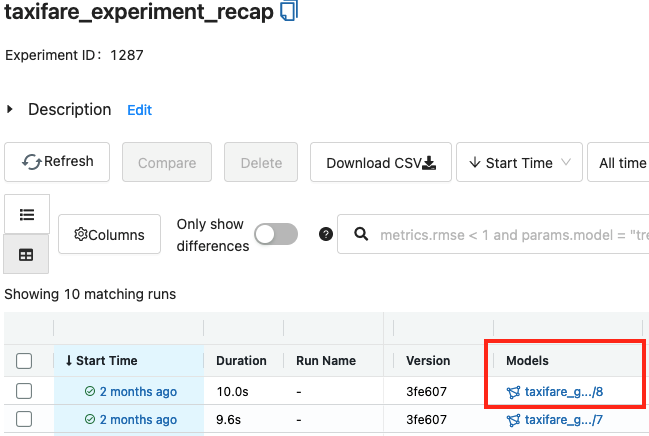Click the model icon beside taxifare_g.../8
Screen dimensions: 649x436
pyautogui.click(x=513, y=392)
